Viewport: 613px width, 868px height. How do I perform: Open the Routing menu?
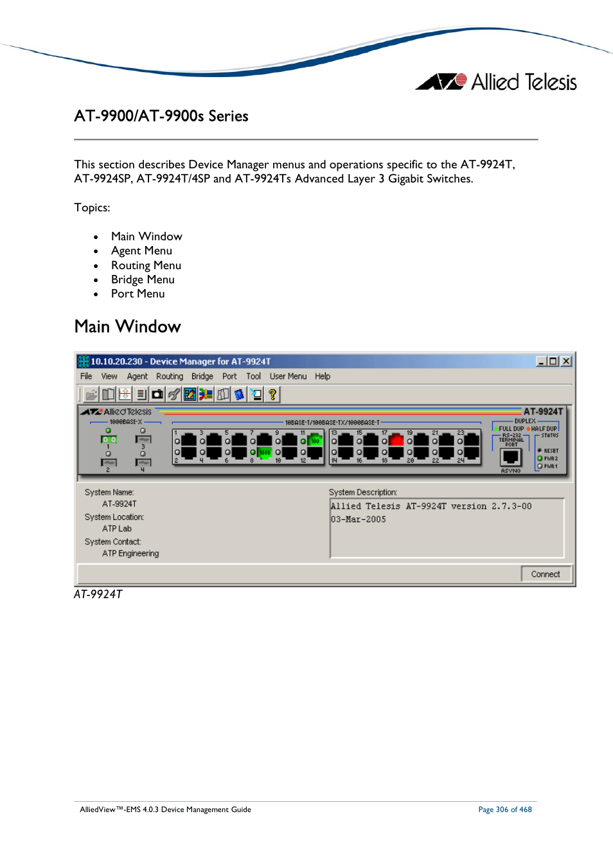click(170, 376)
